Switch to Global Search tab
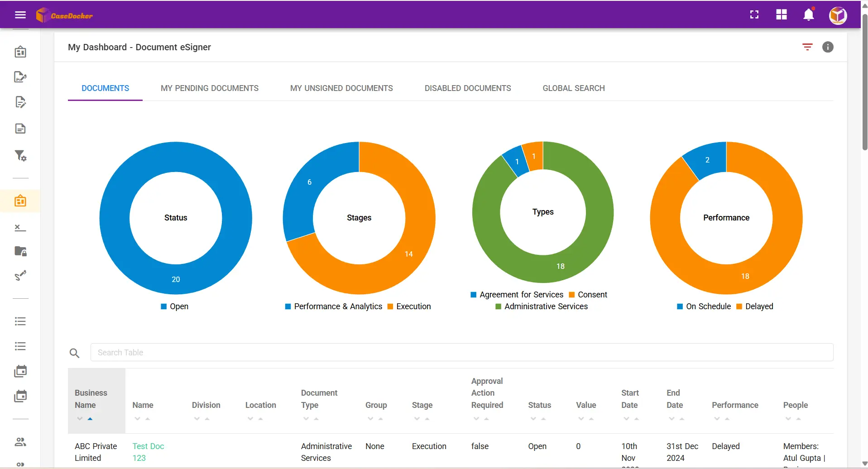The image size is (868, 469). pyautogui.click(x=574, y=88)
